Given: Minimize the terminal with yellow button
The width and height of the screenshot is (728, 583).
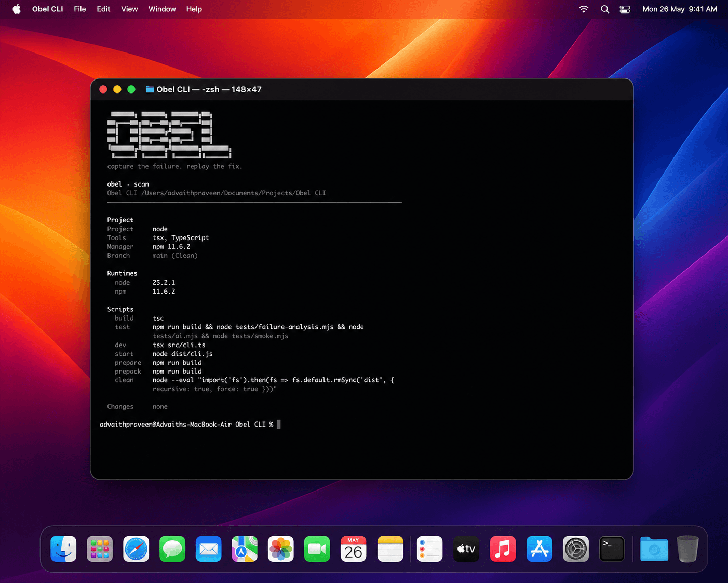Looking at the screenshot, I should 117,89.
